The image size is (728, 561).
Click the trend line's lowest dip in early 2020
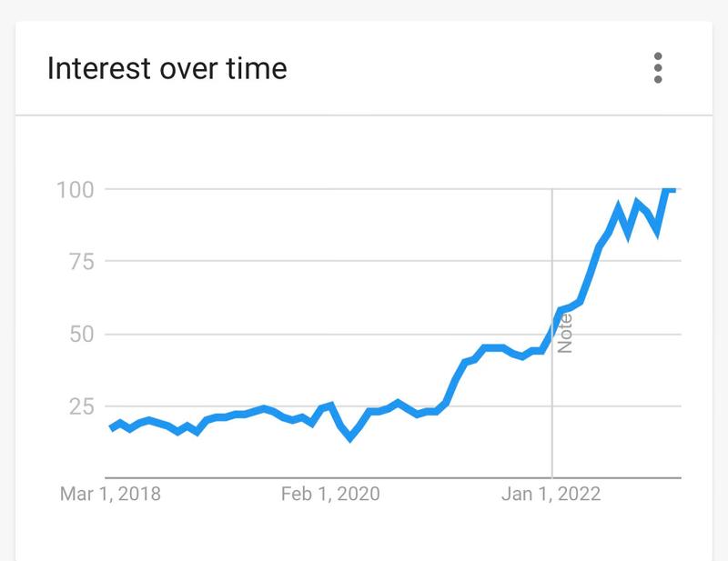click(x=350, y=438)
